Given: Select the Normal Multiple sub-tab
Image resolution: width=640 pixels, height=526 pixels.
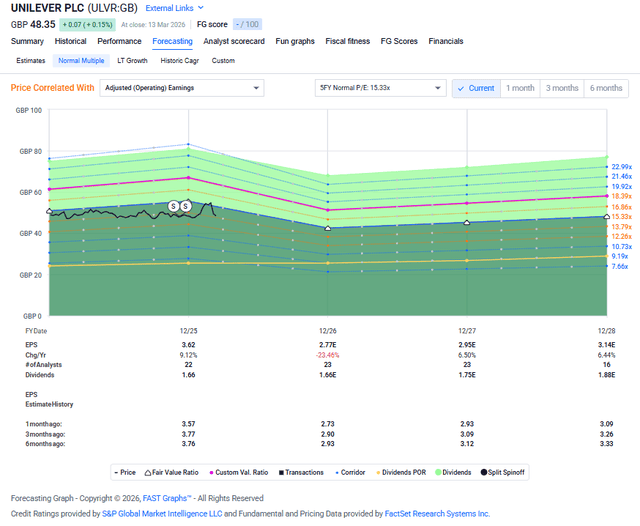Looking at the screenshot, I should point(81,60).
